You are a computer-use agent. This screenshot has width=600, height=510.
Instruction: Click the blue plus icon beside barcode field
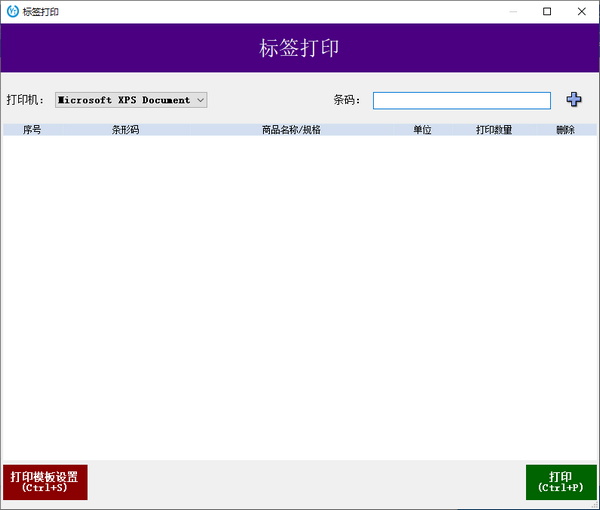[573, 99]
